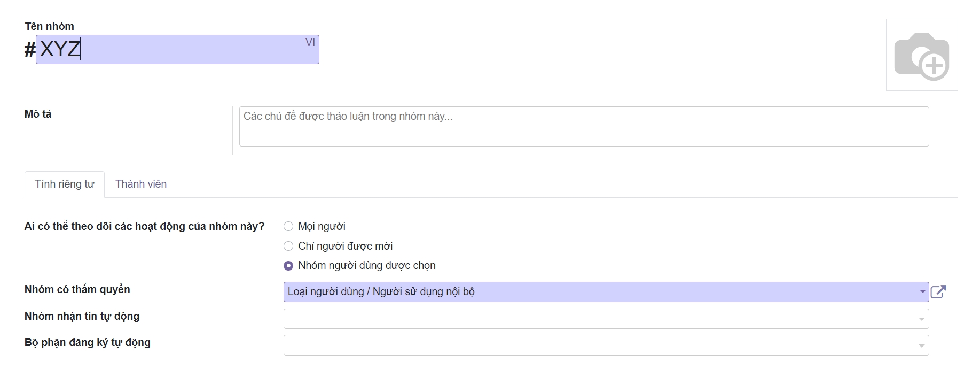Viewport: 980px width, 369px height.
Task: Click the 'Ai có thể theo dõi' question label
Action: tap(144, 226)
